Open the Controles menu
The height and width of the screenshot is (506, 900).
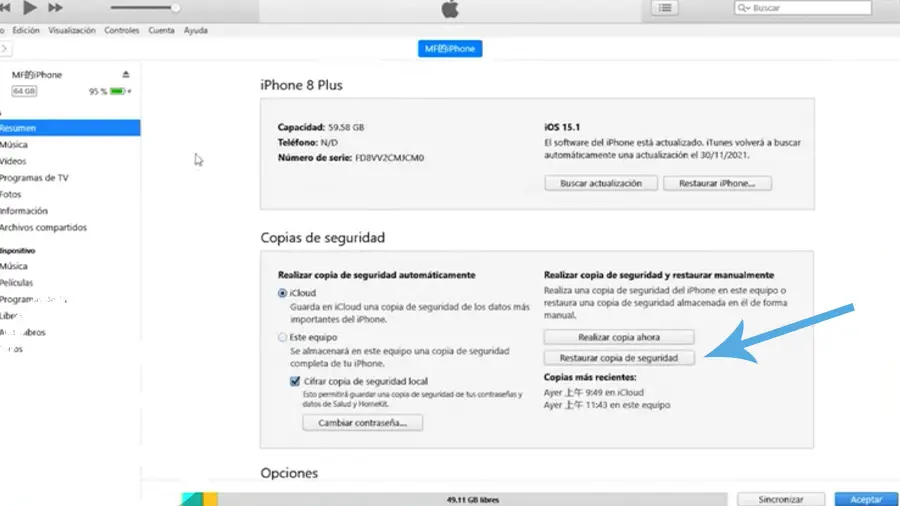click(x=122, y=30)
